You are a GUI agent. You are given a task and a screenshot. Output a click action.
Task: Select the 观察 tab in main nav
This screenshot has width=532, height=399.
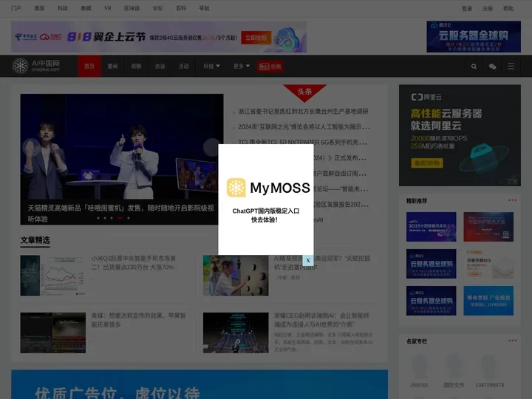136,66
